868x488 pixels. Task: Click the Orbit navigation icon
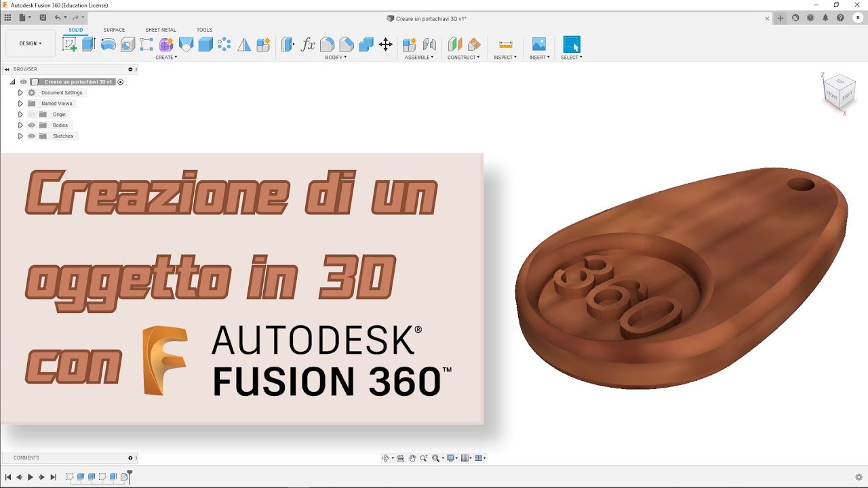[x=386, y=458]
